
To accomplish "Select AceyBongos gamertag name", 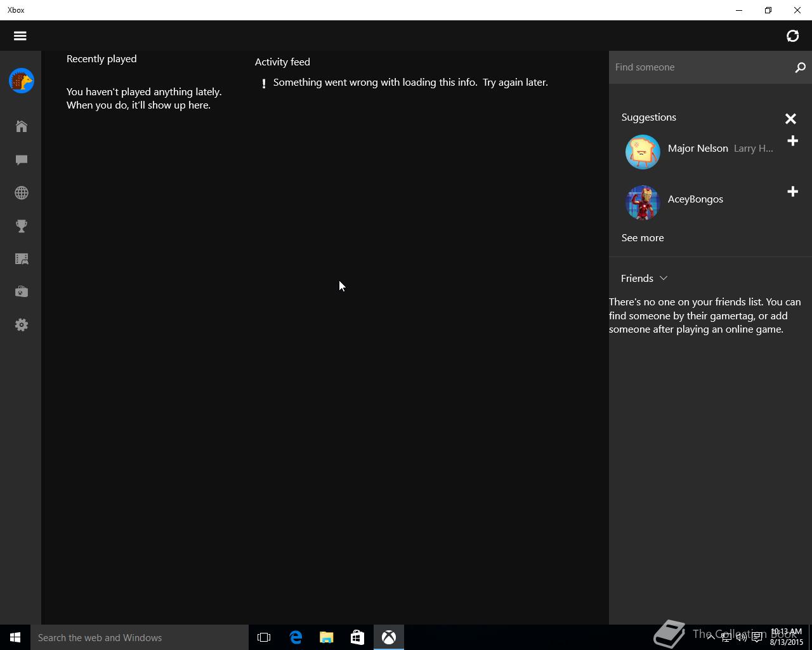I will (695, 199).
